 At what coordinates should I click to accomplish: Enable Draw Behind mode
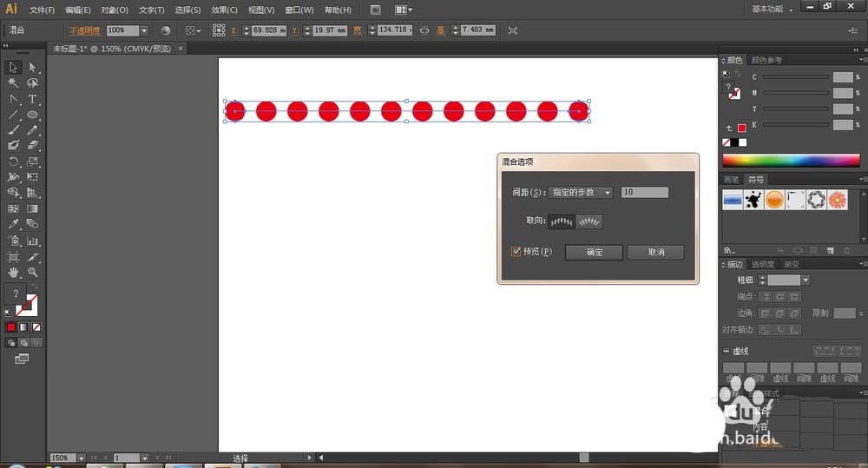coord(23,343)
